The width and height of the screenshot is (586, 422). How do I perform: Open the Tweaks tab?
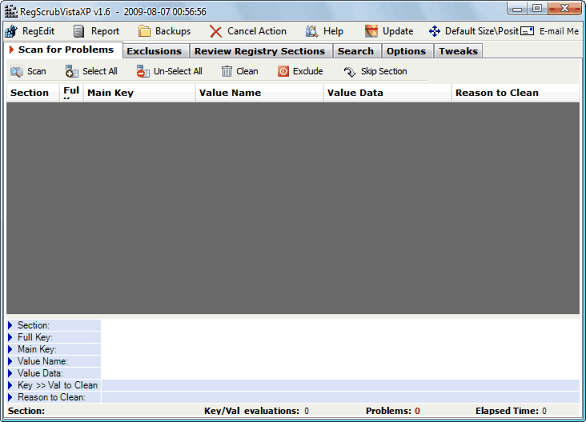(458, 51)
